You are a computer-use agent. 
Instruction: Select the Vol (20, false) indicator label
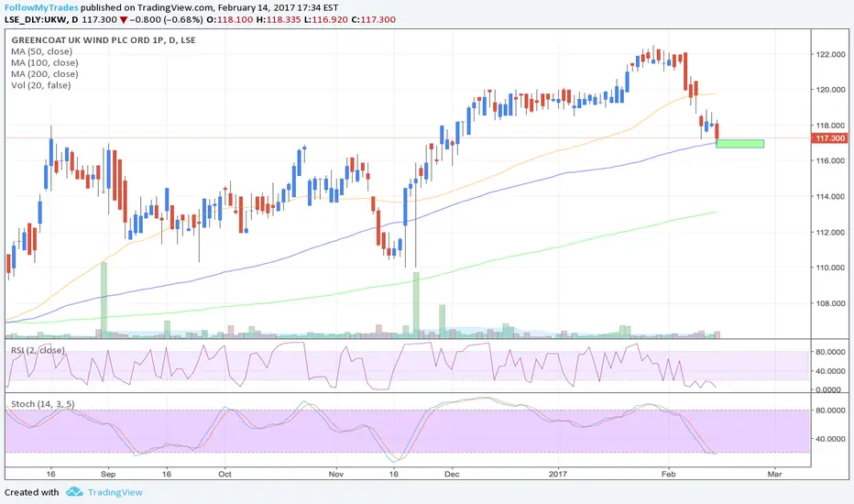[41, 85]
